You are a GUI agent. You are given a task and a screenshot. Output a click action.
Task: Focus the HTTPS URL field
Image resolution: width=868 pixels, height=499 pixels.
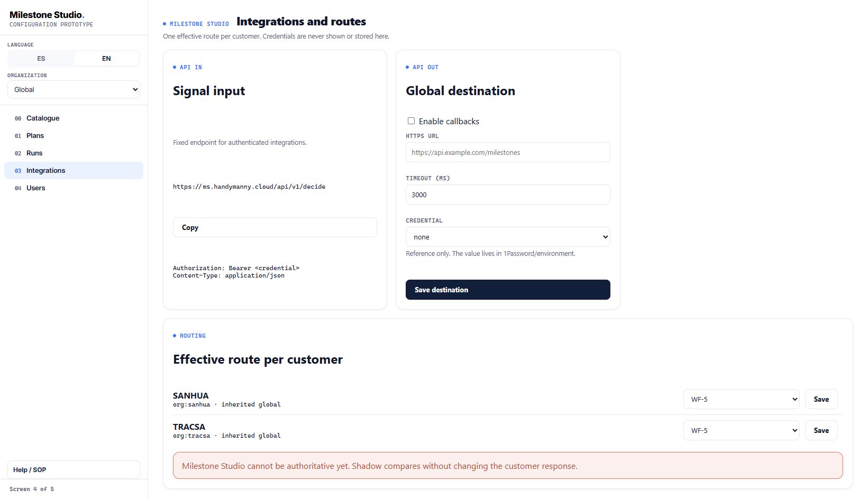click(x=508, y=152)
